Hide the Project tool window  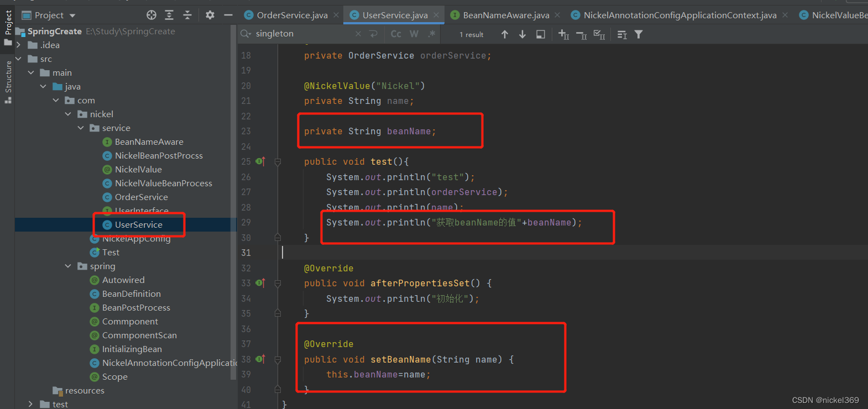coord(228,15)
